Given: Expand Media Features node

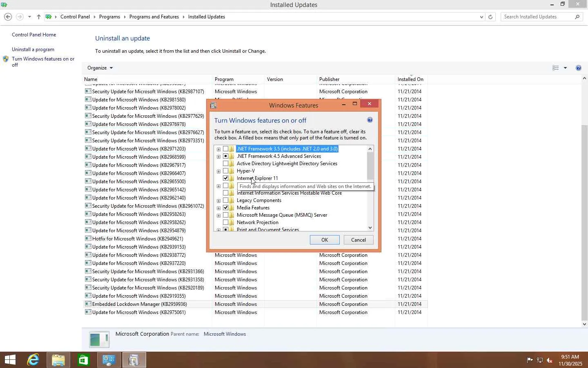Looking at the screenshot, I should point(218,208).
